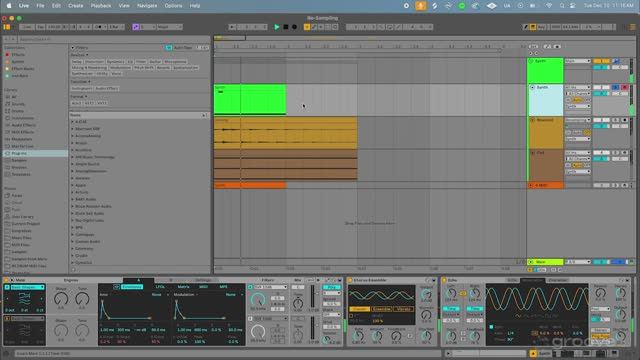Switch to Echo's Modulation tab
The image size is (640, 360).
532,280
